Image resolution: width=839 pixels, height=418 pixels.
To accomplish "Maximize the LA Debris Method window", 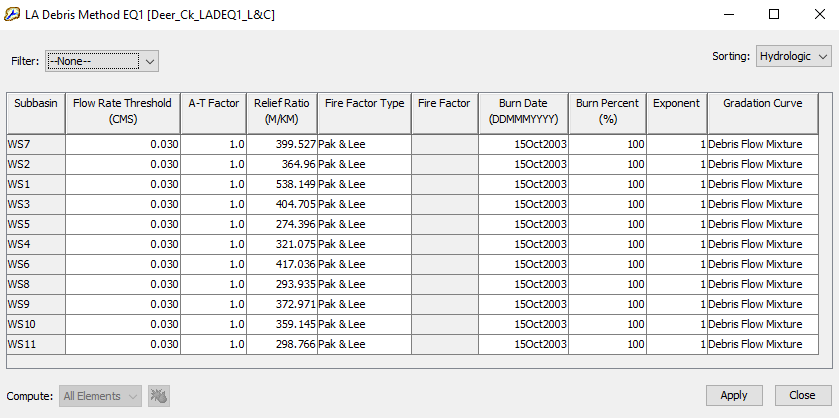I will pos(774,14).
